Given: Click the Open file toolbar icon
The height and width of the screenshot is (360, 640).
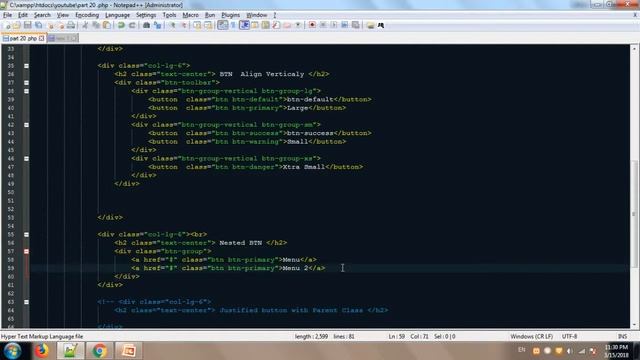Looking at the screenshot, I should [x=17, y=25].
